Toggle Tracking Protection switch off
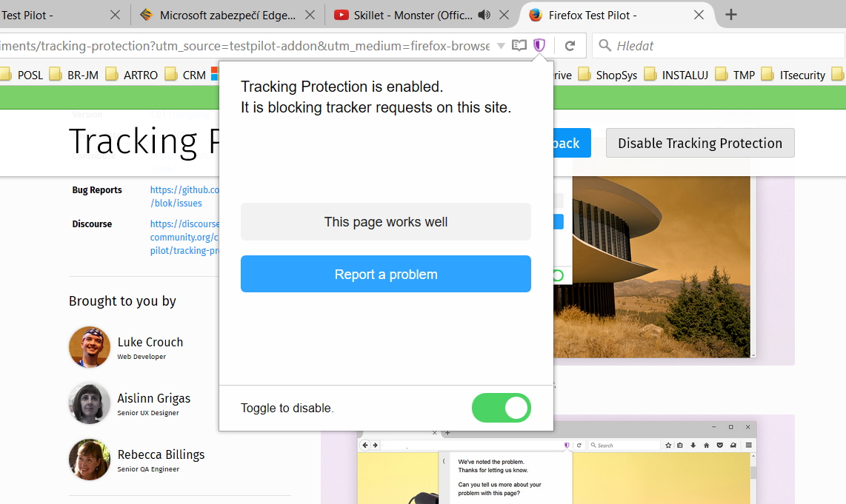Image resolution: width=846 pixels, height=504 pixels. pos(502,408)
